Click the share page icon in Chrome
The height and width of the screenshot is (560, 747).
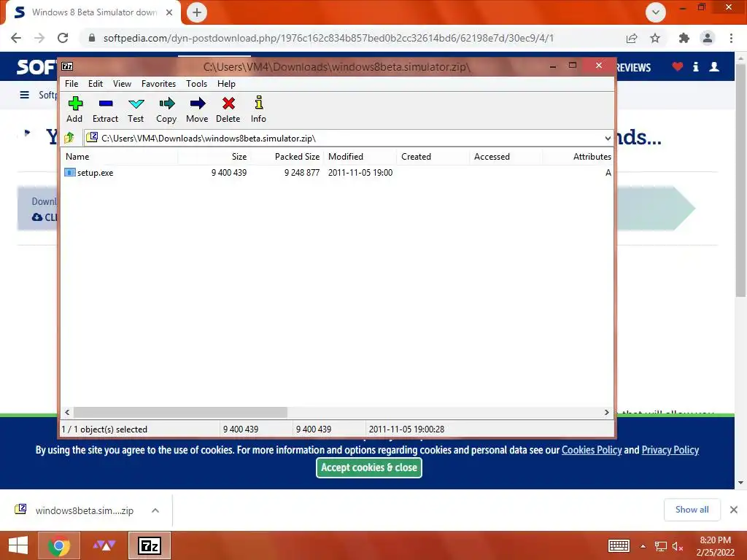632,38
